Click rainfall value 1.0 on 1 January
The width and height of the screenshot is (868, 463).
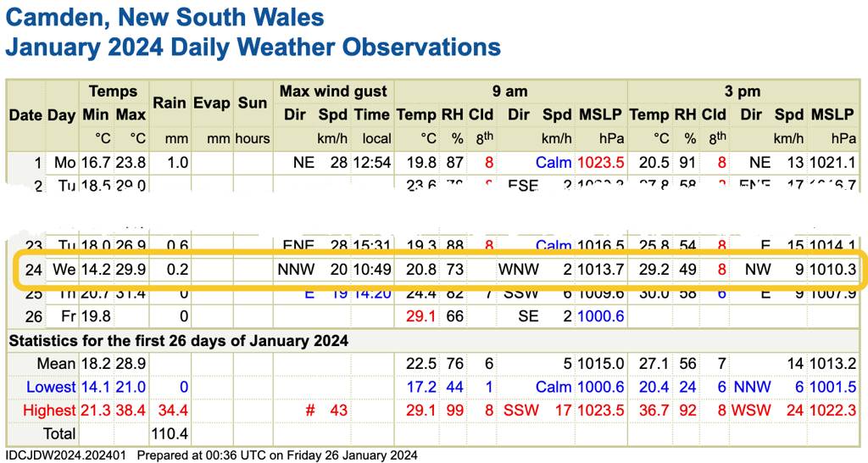point(178,163)
